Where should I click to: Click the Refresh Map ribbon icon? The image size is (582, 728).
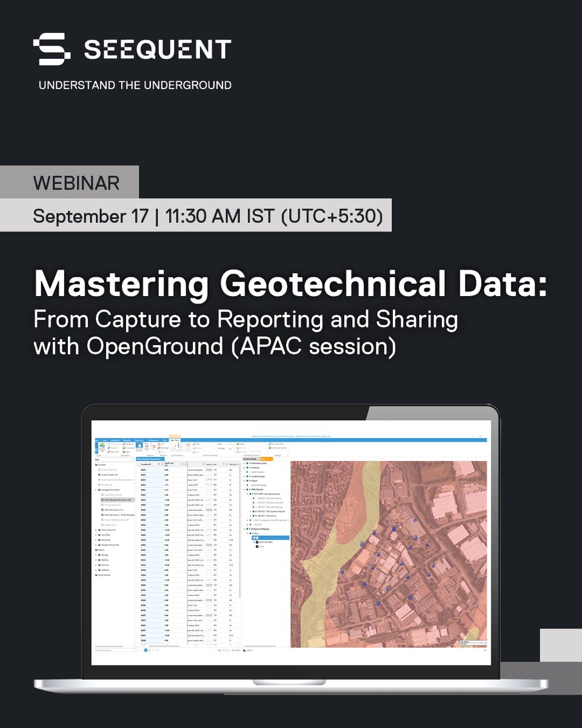pyautogui.click(x=102, y=447)
